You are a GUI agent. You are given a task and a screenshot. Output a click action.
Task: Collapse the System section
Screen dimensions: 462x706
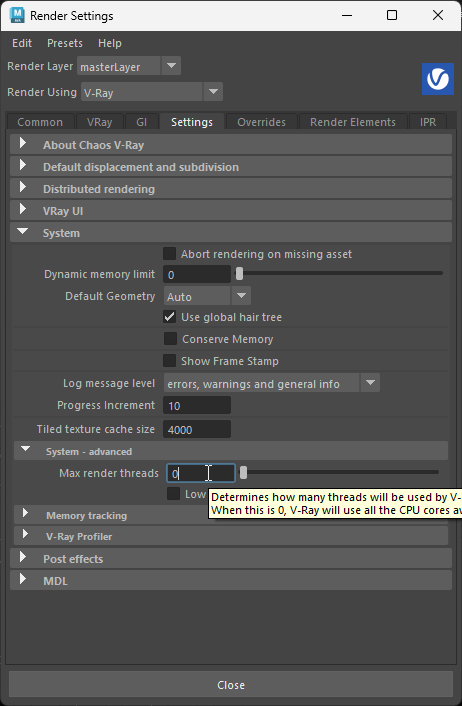pyautogui.click(x=23, y=232)
